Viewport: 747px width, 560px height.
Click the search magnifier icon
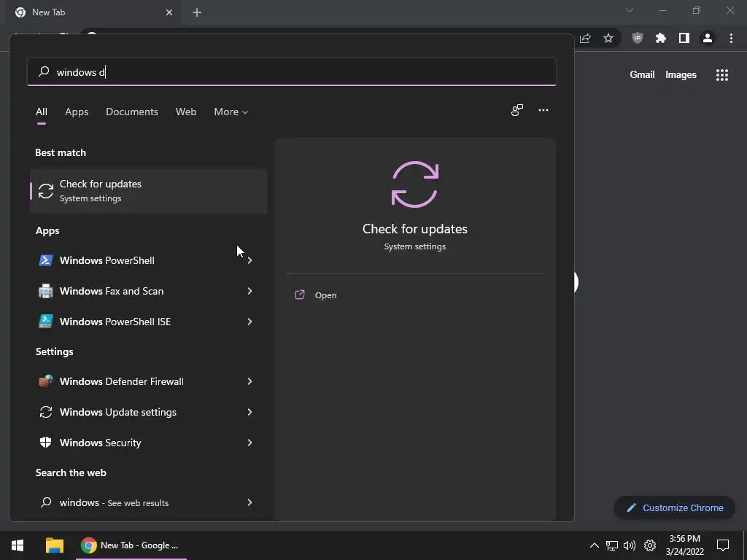click(x=44, y=71)
